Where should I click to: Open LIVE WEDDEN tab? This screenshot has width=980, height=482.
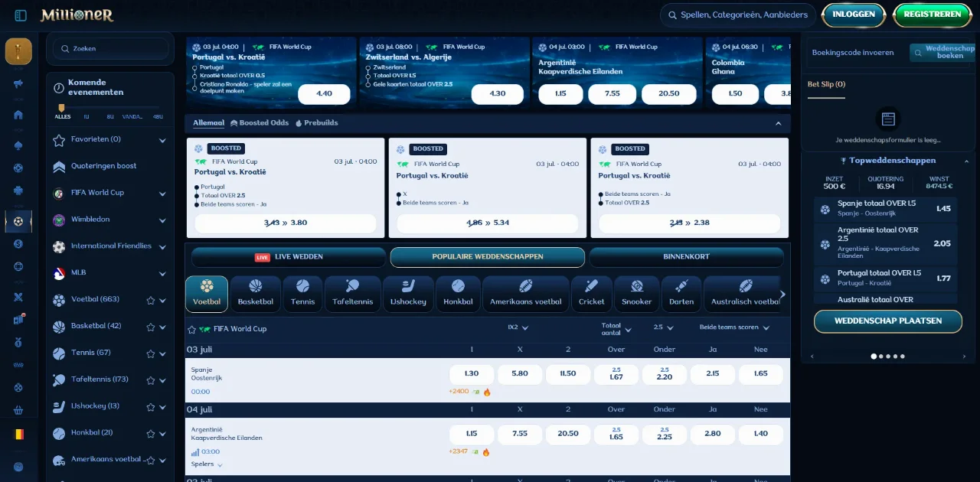tap(289, 257)
